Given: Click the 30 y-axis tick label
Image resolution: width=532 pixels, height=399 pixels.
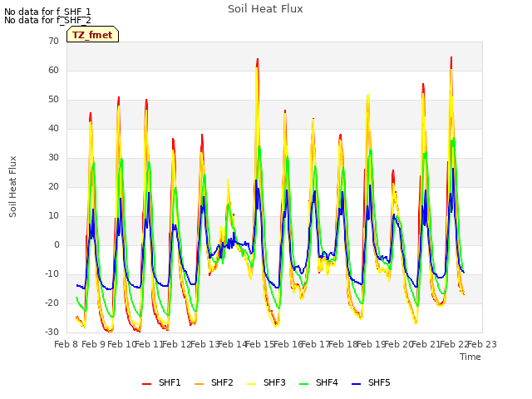Looking at the screenshot, I should [53, 158].
